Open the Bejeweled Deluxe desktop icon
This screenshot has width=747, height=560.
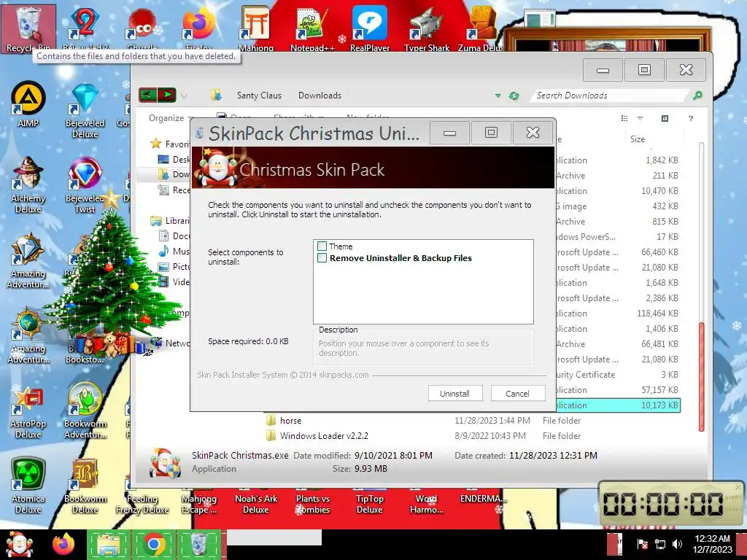tap(85, 111)
